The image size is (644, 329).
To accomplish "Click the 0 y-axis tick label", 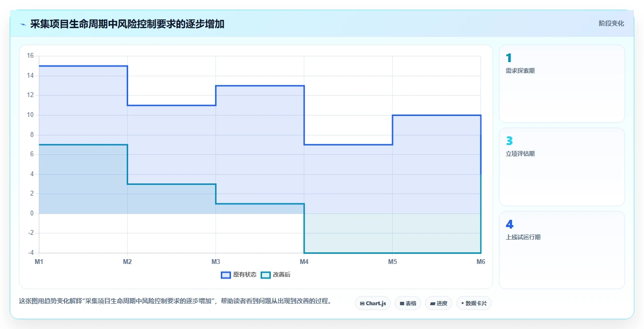I will (x=32, y=214).
